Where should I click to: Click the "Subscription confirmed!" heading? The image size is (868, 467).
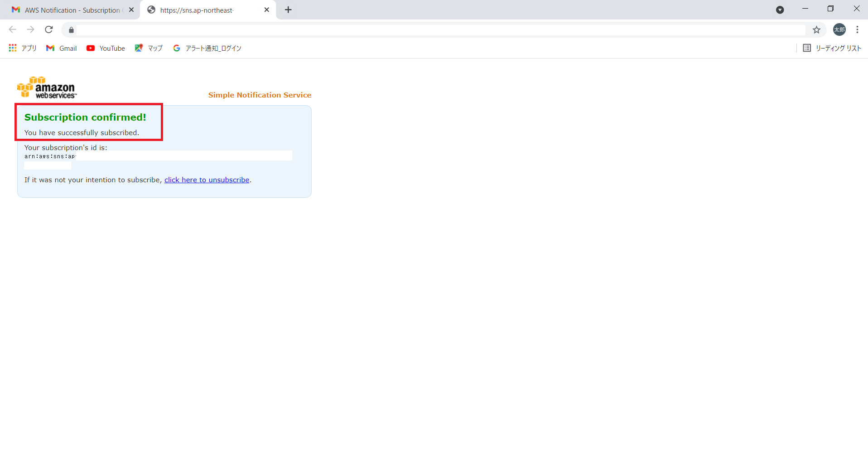point(85,117)
